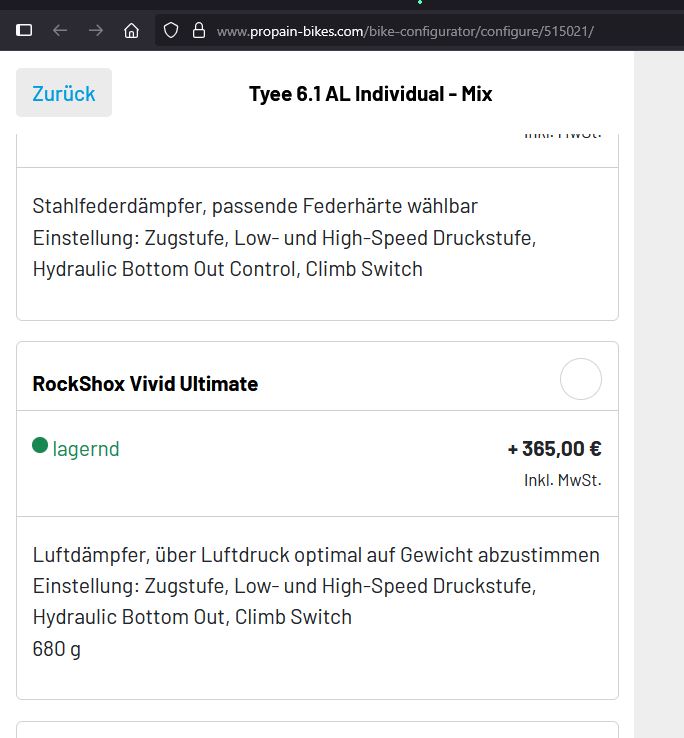Viewport: 684px width, 738px height.
Task: Click the Luftdämpfer description text
Action: point(316,555)
